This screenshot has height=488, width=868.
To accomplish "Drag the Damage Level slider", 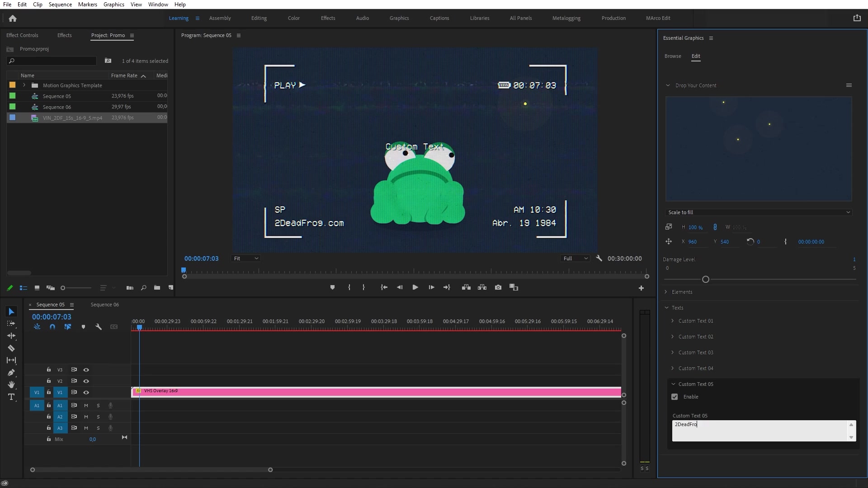I will [x=705, y=279].
